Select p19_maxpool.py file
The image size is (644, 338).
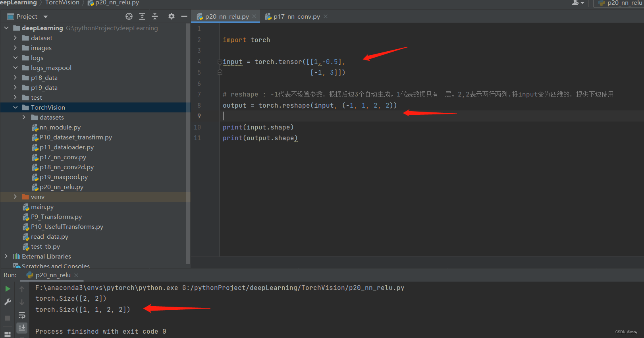tap(64, 177)
